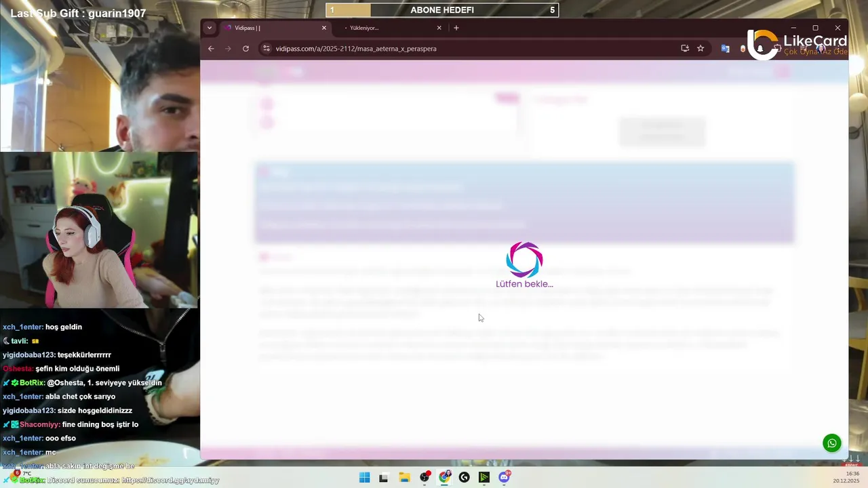868x488 pixels.
Task: Open Logitech G Hub from taskbar
Action: pyautogui.click(x=464, y=477)
